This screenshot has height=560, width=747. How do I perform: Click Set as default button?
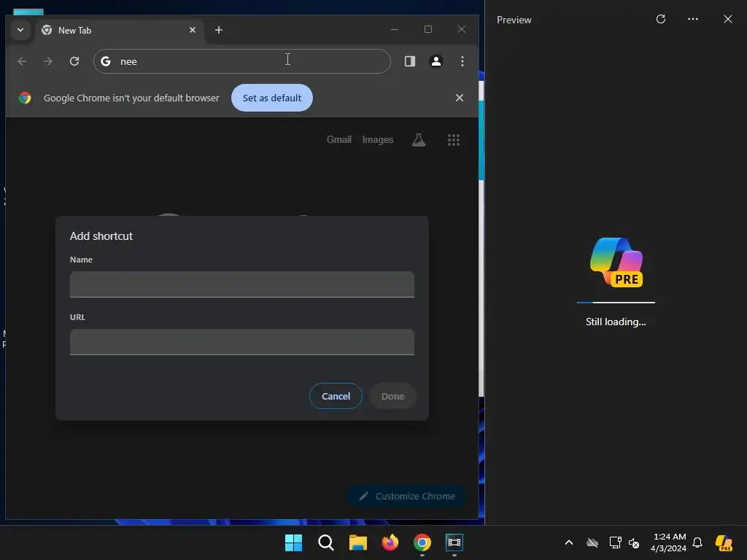point(272,98)
